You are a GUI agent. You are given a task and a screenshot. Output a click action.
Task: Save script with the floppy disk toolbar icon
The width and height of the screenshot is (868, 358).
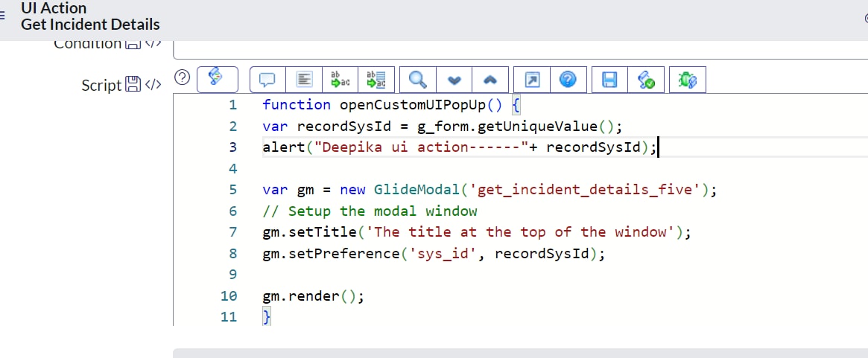click(x=609, y=80)
